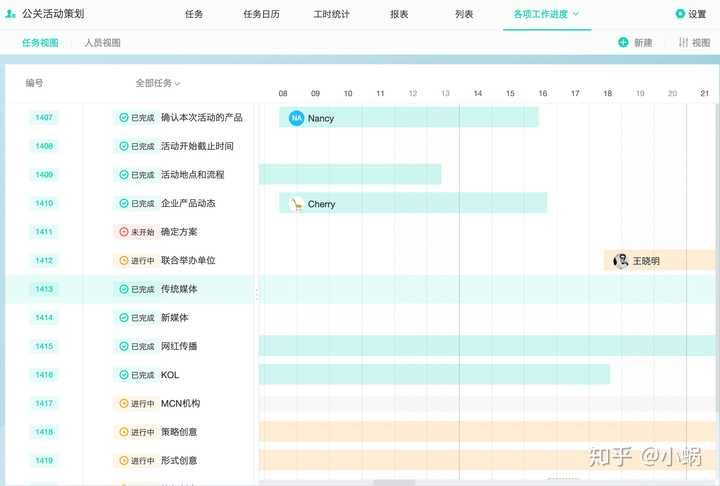Open task 联合举办单位
The height and width of the screenshot is (486, 720).
coord(188,260)
